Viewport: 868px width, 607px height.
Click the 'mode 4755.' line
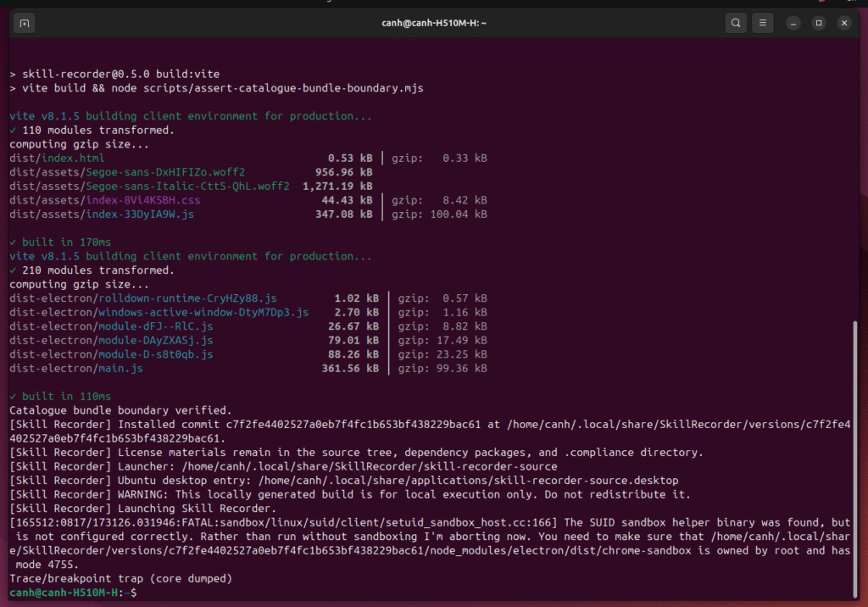click(47, 565)
